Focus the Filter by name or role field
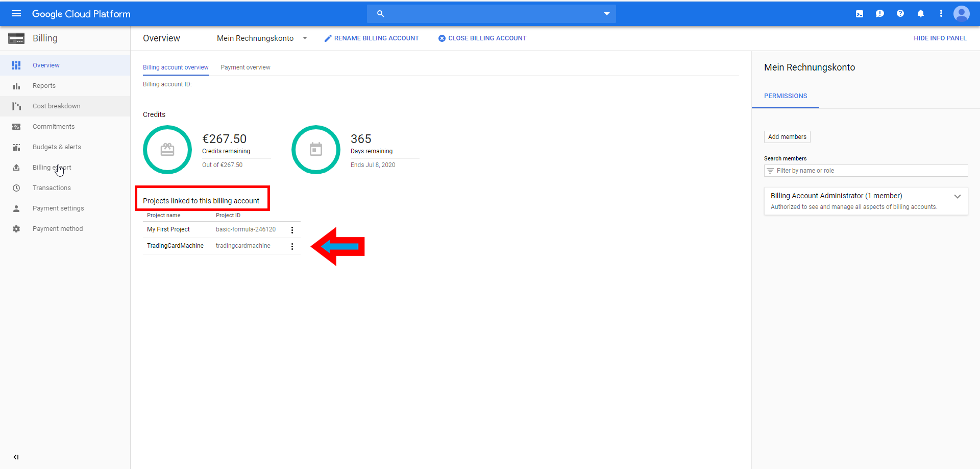 pos(866,171)
